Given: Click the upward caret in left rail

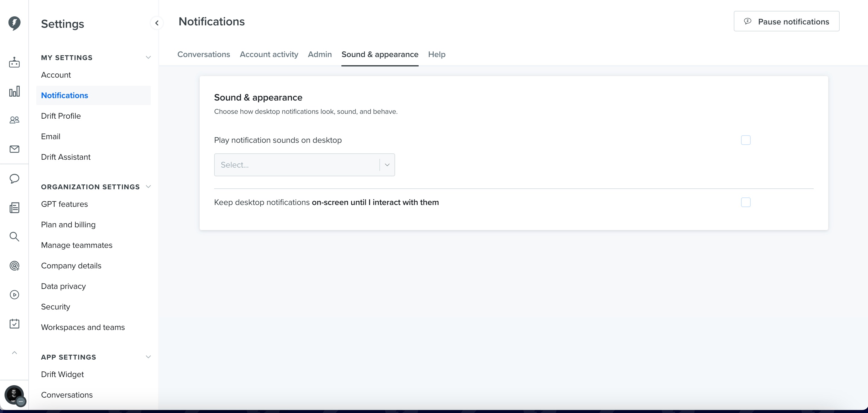Looking at the screenshot, I should point(14,353).
